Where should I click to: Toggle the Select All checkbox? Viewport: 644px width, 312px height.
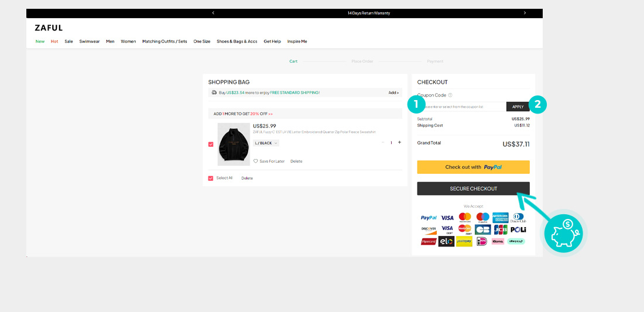pyautogui.click(x=211, y=178)
